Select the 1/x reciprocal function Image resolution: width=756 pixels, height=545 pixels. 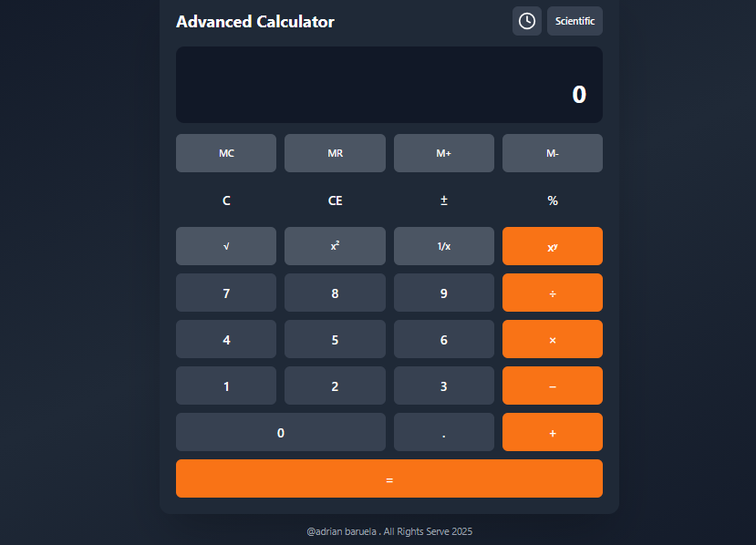pos(443,245)
